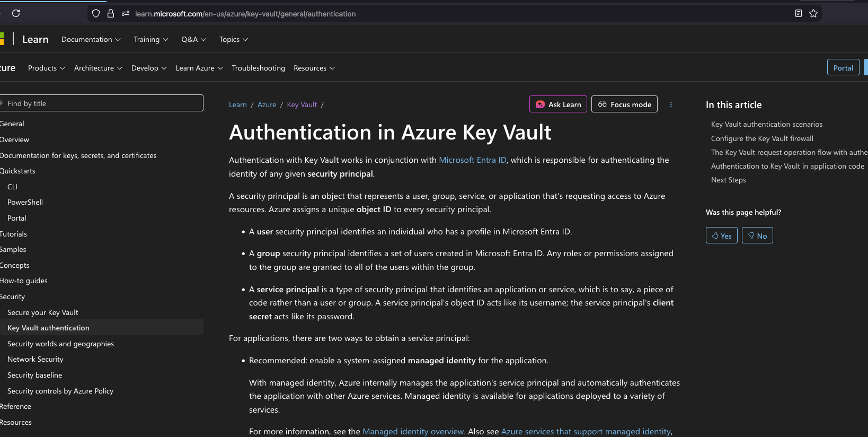
Task: Open the PowerShell quickstart
Action: tap(25, 202)
